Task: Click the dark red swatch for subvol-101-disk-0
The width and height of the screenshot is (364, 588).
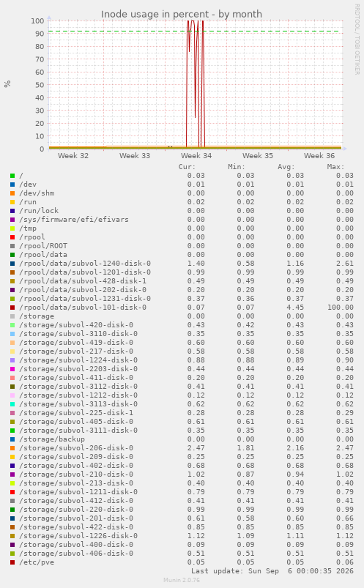Action: pos(12,308)
